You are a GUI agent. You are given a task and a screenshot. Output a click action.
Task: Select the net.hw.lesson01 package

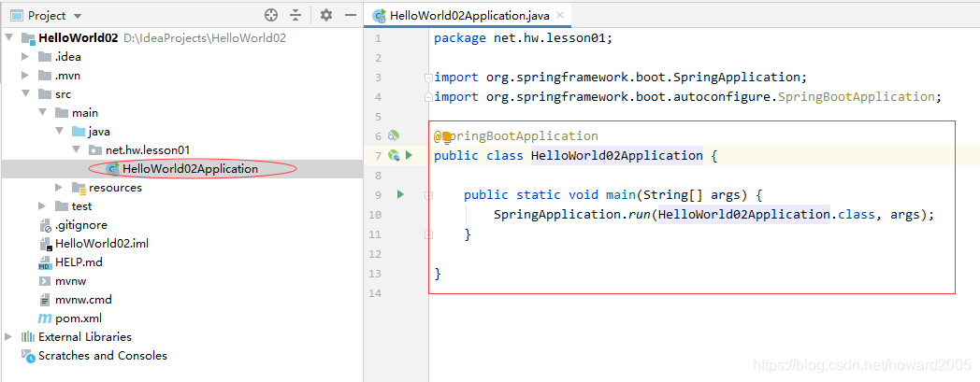click(148, 150)
